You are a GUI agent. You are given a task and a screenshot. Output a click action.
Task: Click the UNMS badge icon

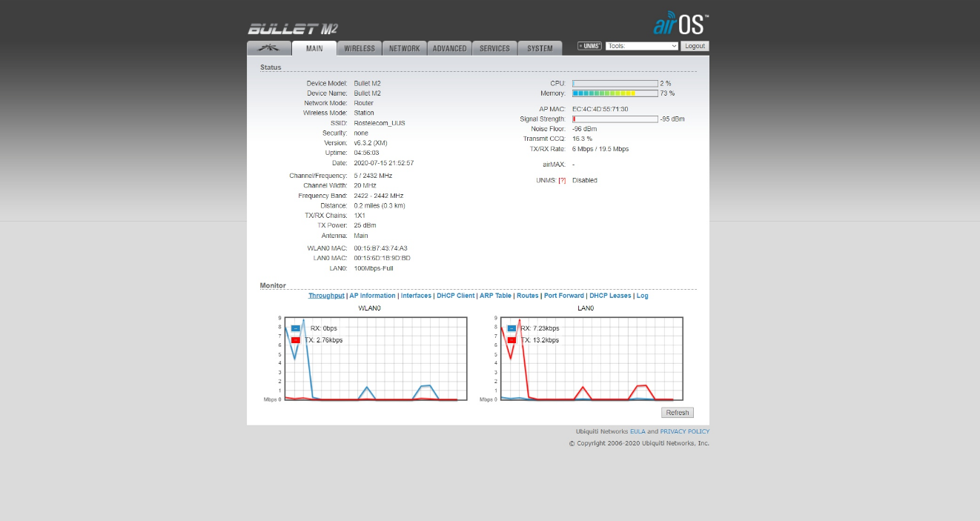[x=589, y=46]
